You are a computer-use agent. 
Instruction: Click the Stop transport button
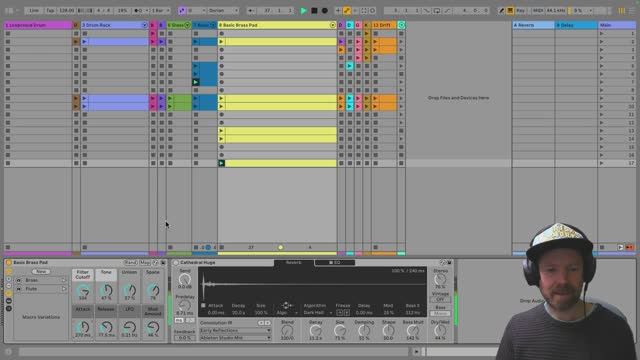(x=314, y=11)
